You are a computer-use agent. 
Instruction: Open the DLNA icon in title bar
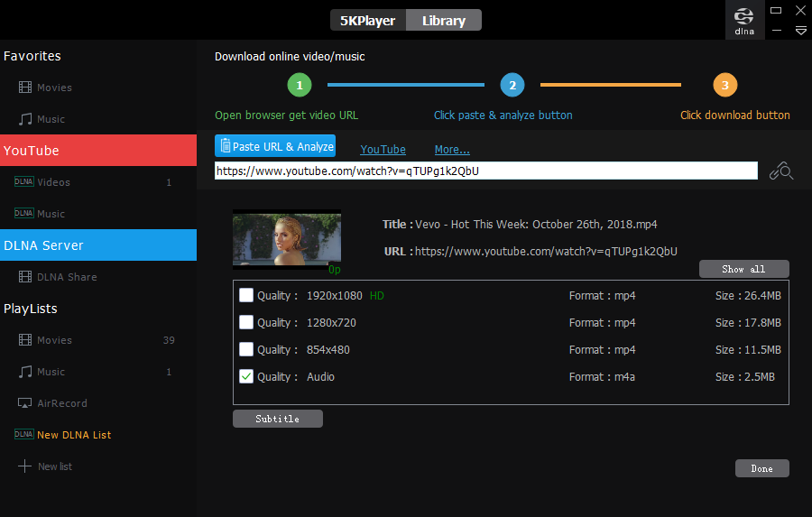744,20
